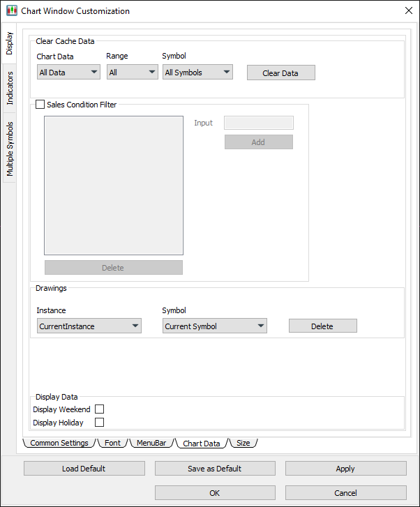Open the All Symbols dropdown

click(197, 73)
